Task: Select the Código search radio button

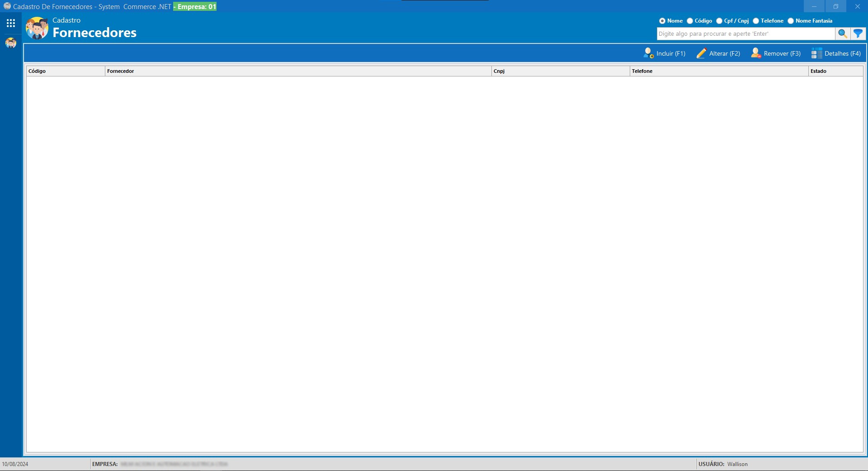Action: click(690, 21)
